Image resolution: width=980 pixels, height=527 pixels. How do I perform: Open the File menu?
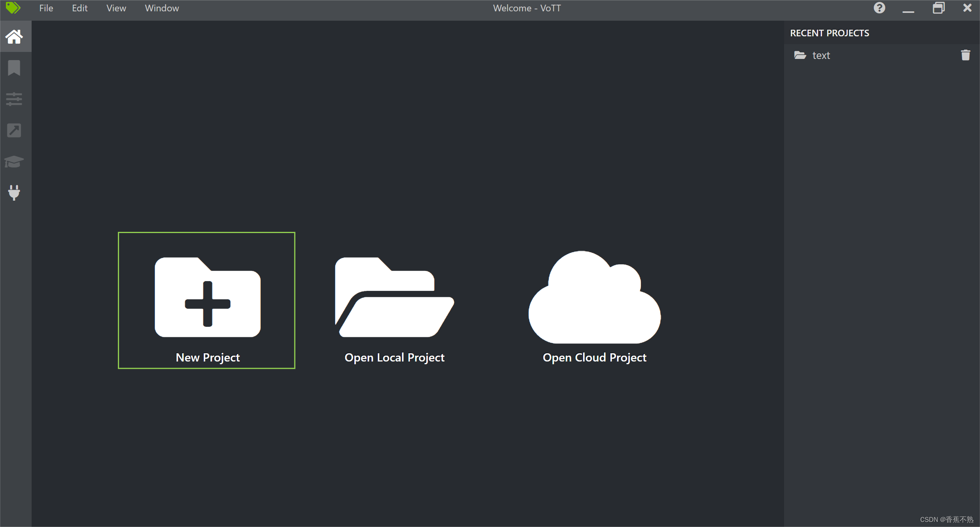46,8
